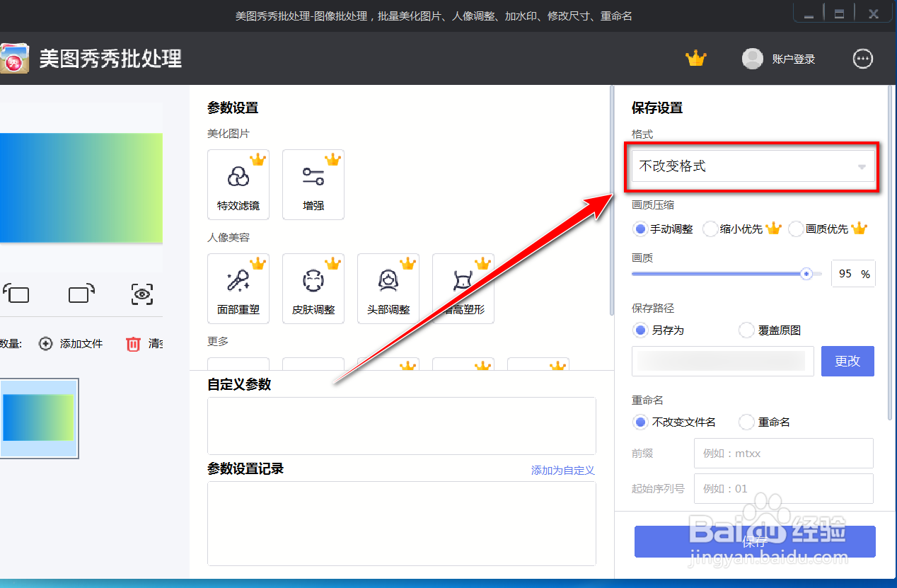The width and height of the screenshot is (897, 588).
Task: Open the 增强 enhance tool
Action: (x=313, y=185)
